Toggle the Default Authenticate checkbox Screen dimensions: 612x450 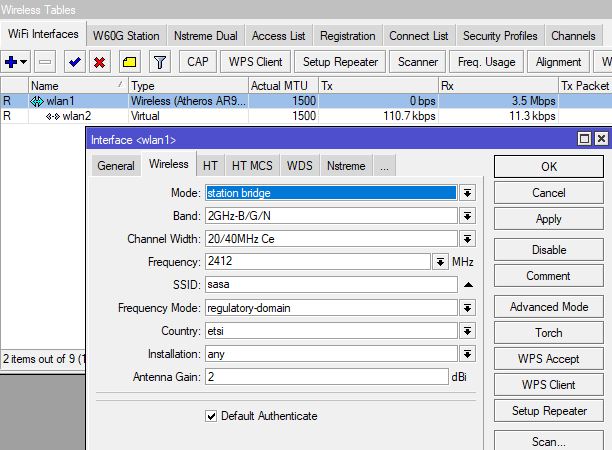pos(211,416)
